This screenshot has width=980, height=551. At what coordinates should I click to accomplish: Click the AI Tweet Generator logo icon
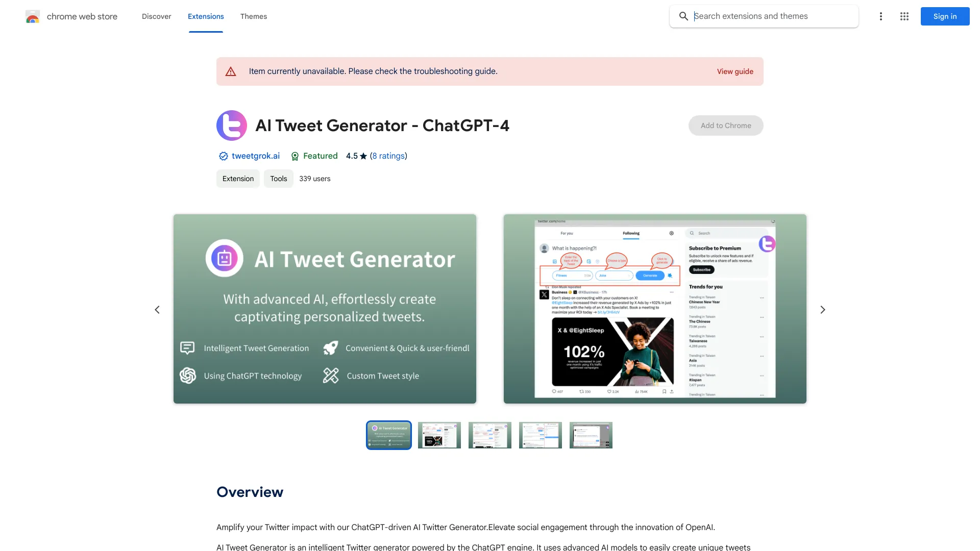point(232,125)
